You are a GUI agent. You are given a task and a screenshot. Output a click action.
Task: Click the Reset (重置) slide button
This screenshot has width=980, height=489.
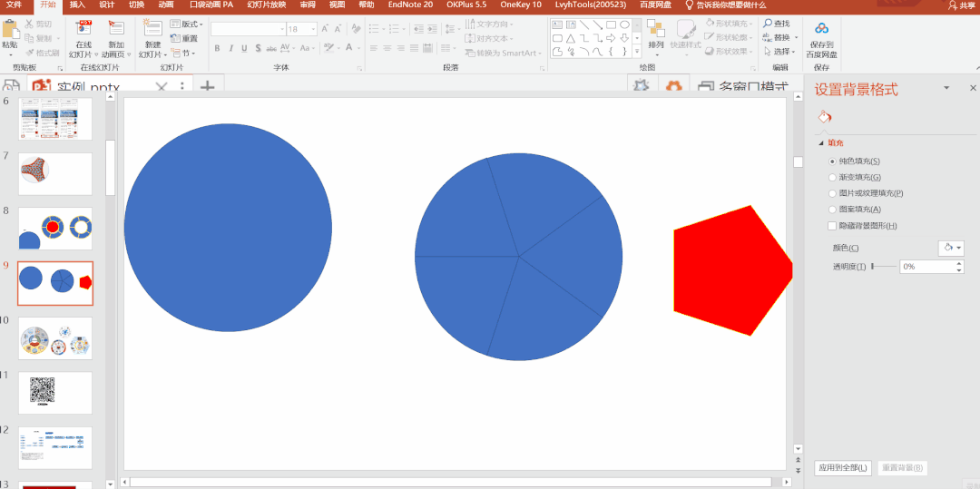click(x=184, y=38)
